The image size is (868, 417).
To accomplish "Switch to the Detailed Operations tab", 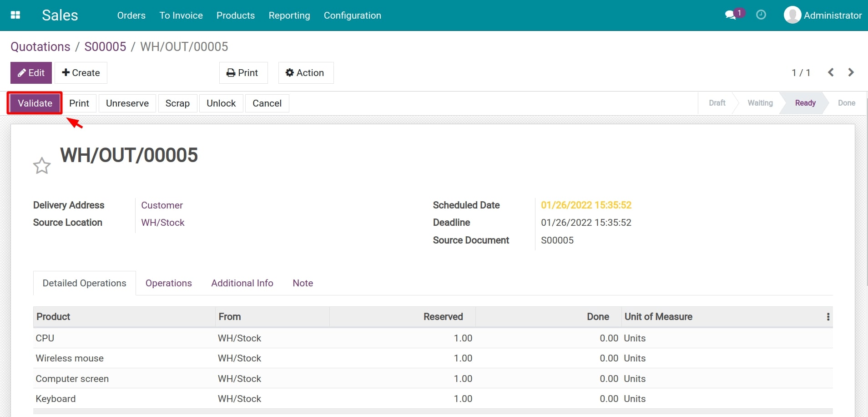I will click(85, 283).
